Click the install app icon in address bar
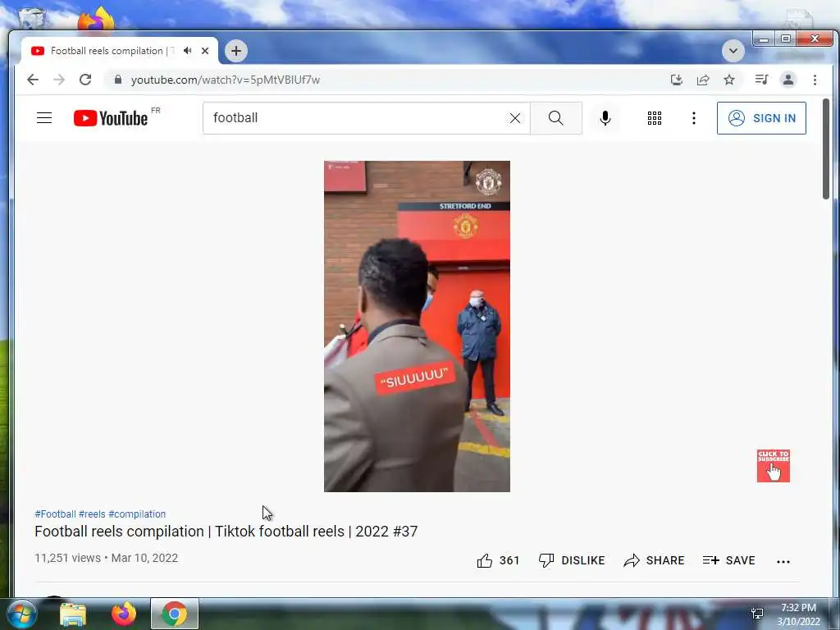 (677, 80)
